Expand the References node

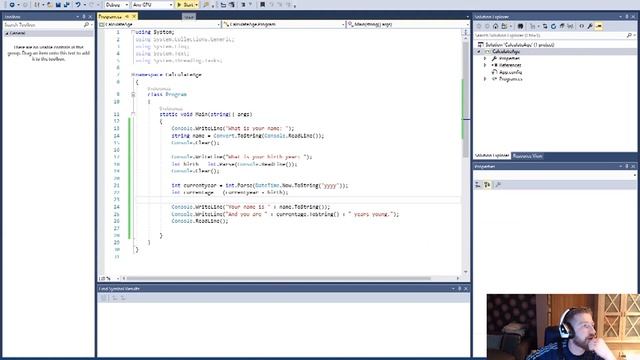point(485,65)
